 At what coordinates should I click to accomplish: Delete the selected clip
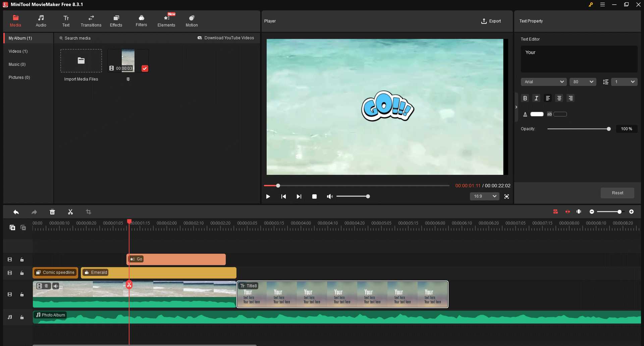point(52,212)
